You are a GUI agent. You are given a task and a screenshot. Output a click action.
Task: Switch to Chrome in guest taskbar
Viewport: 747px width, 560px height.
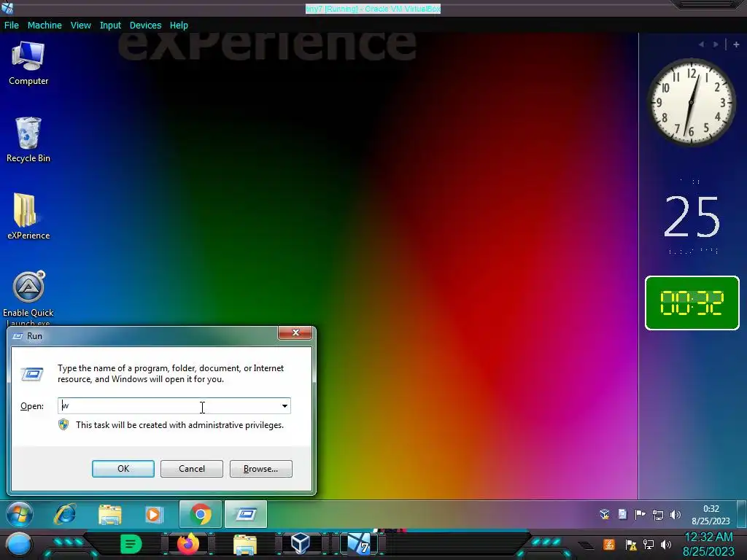(201, 514)
